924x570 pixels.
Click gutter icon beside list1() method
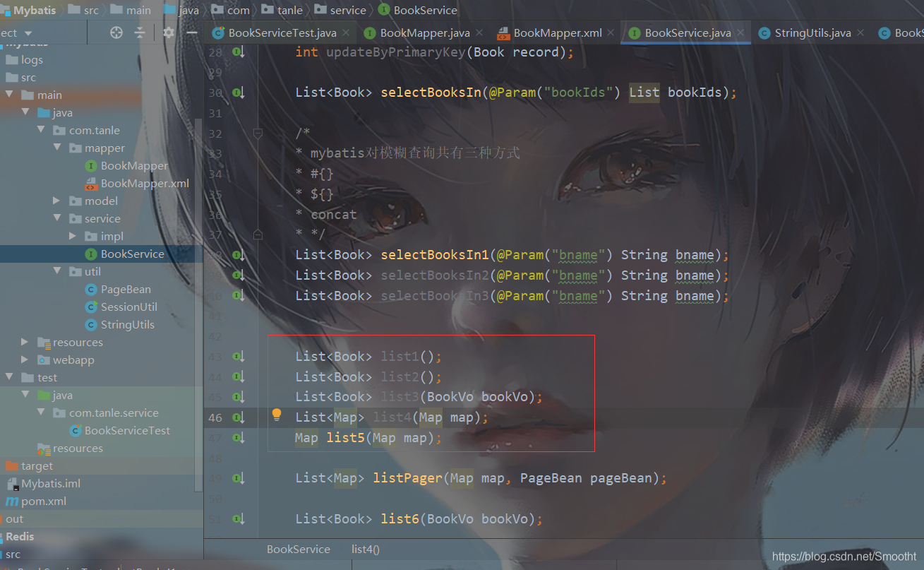pos(239,357)
